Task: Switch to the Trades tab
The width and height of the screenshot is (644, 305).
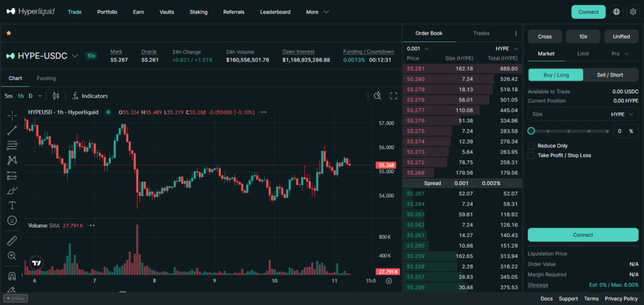Action: (x=481, y=33)
